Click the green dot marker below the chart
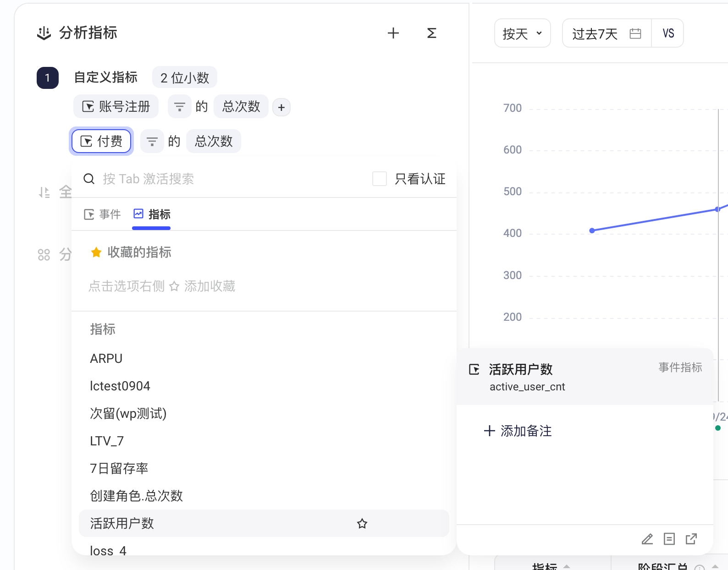Viewport: 728px width, 570px height. (718, 428)
